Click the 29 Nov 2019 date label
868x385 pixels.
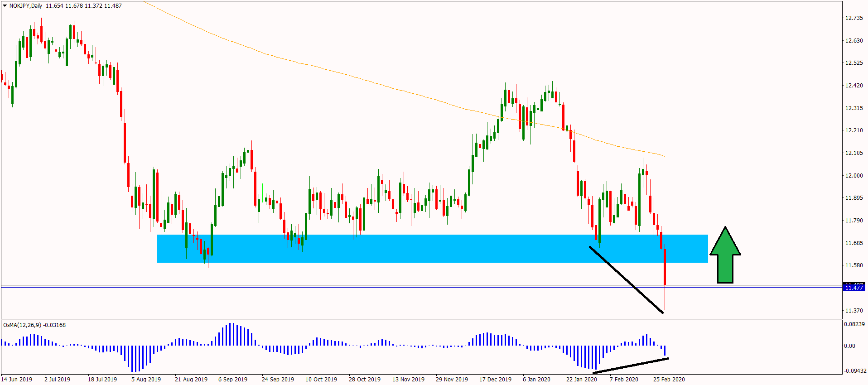[x=452, y=380]
